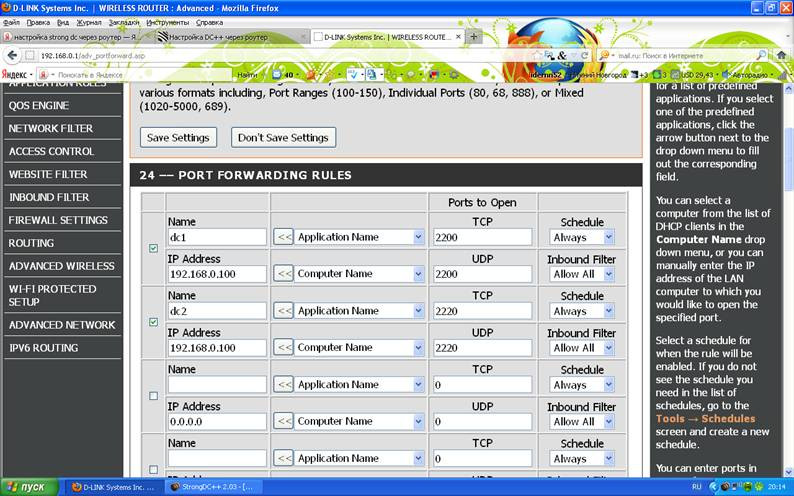Open Application Name dropdown for dc1 rule
Screen dimensions: 794x496
coord(360,236)
